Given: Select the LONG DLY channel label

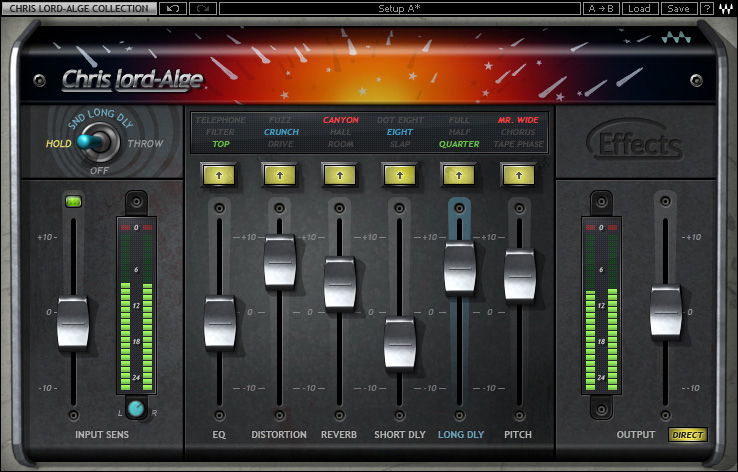Looking at the screenshot, I should coord(461,435).
